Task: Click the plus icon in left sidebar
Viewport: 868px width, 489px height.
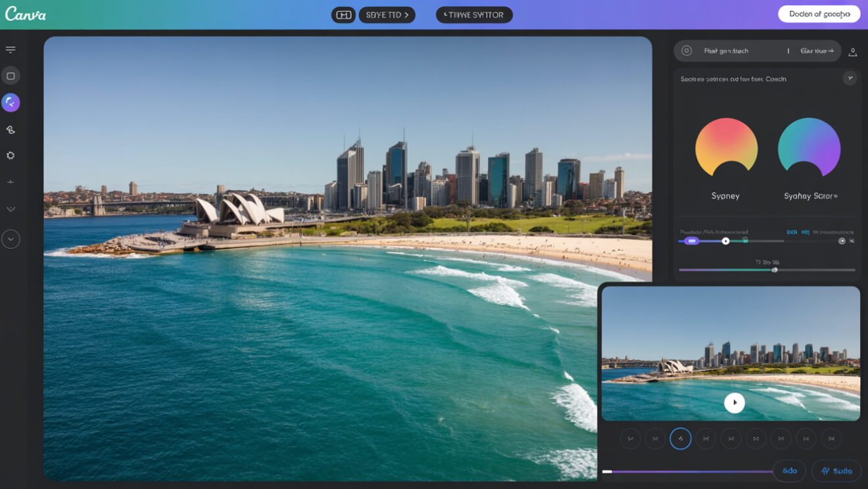Action: pos(11,182)
